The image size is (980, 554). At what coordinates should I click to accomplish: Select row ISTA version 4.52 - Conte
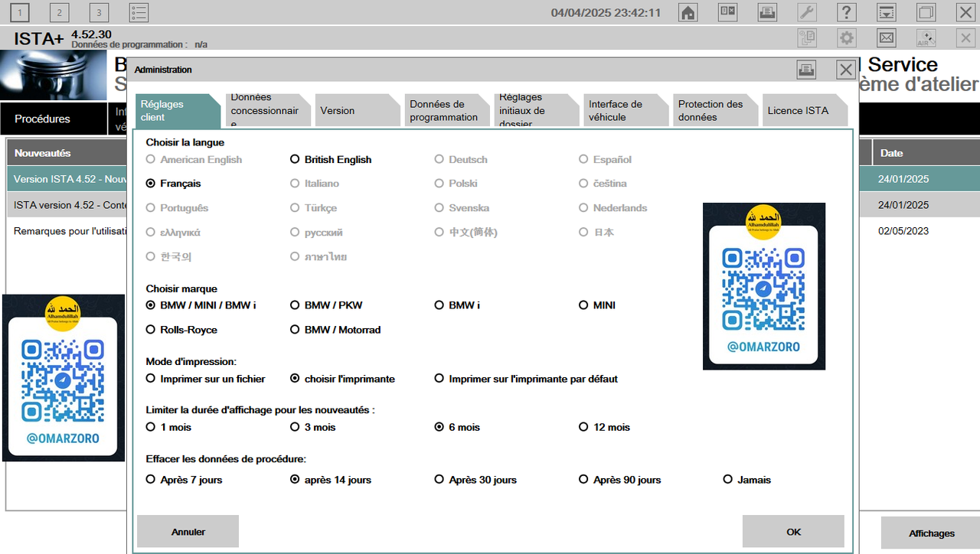(67, 205)
